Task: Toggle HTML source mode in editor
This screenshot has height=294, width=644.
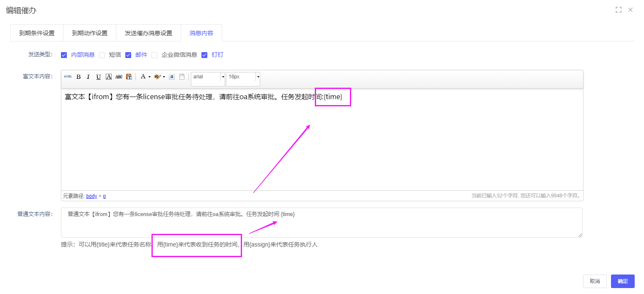Action: (68, 77)
